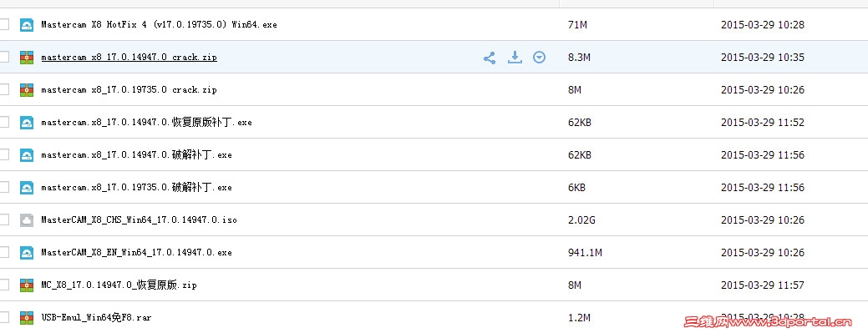Screen dimensions: 868x333
Task: Click the zip icon of MC_X8_17.0.14947.0_恢复原版.zip
Action: click(27, 285)
